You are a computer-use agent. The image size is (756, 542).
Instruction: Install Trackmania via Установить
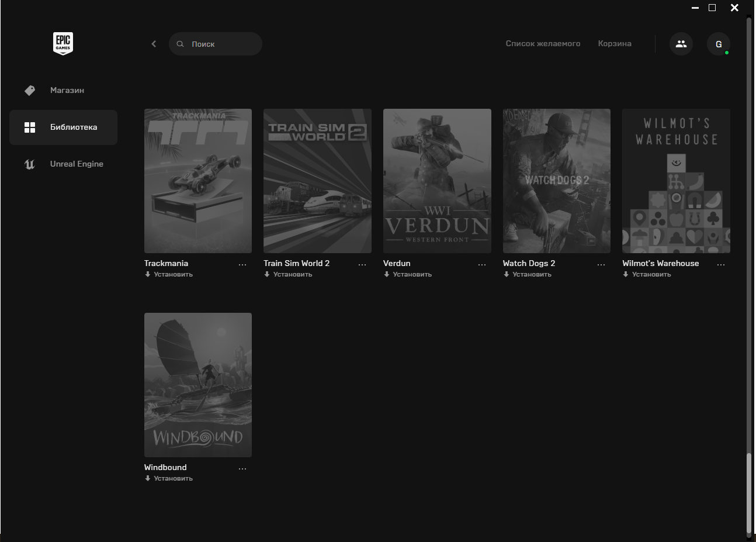[x=169, y=274]
